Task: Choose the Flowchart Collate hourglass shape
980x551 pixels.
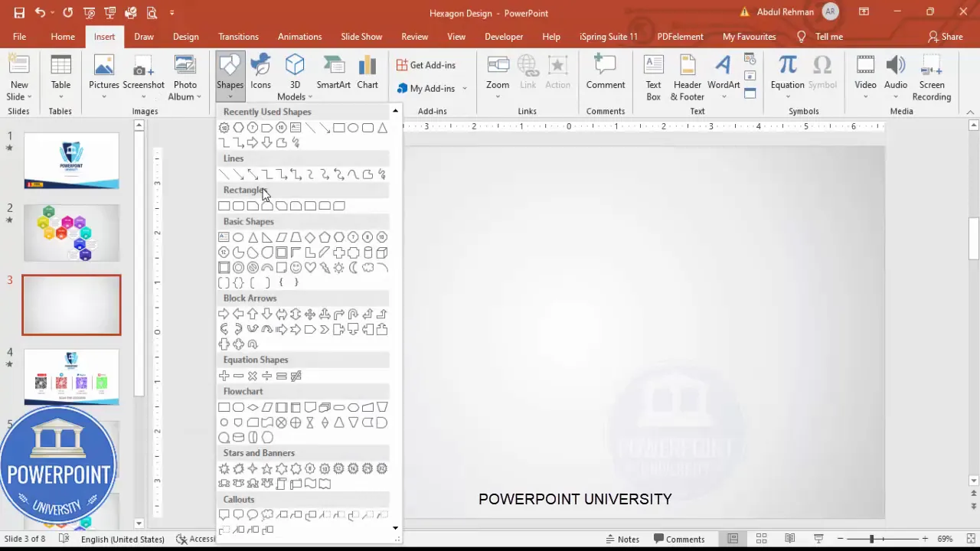Action: point(310,422)
